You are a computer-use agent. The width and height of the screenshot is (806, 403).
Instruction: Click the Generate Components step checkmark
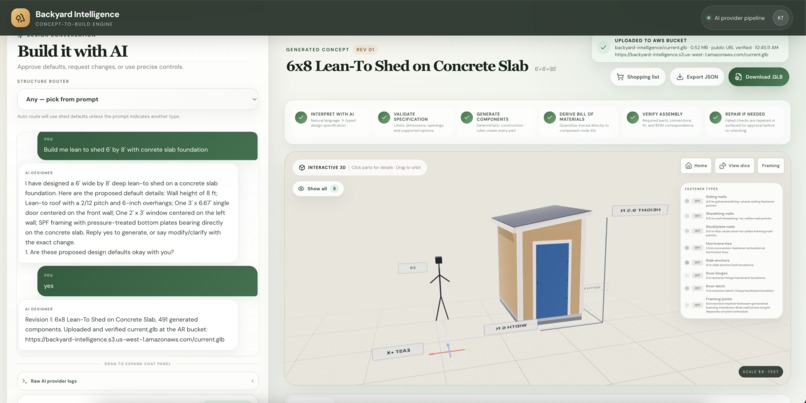467,118
